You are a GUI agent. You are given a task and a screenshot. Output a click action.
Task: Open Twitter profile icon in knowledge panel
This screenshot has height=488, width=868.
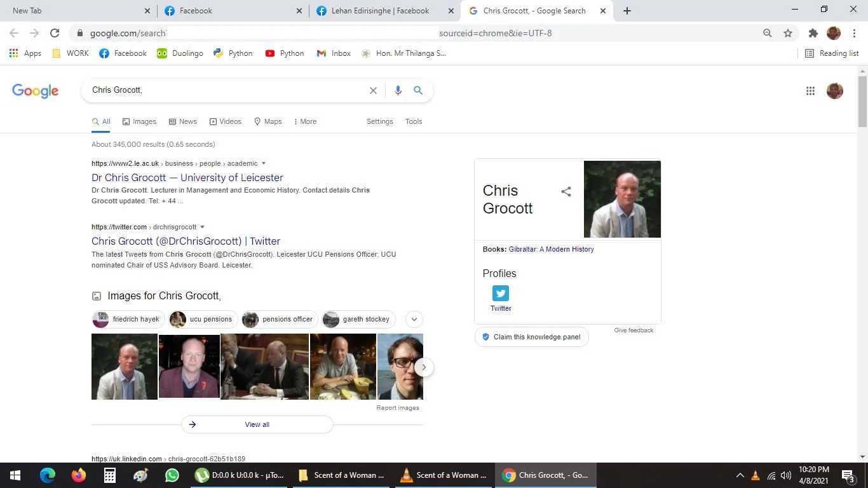tap(501, 293)
